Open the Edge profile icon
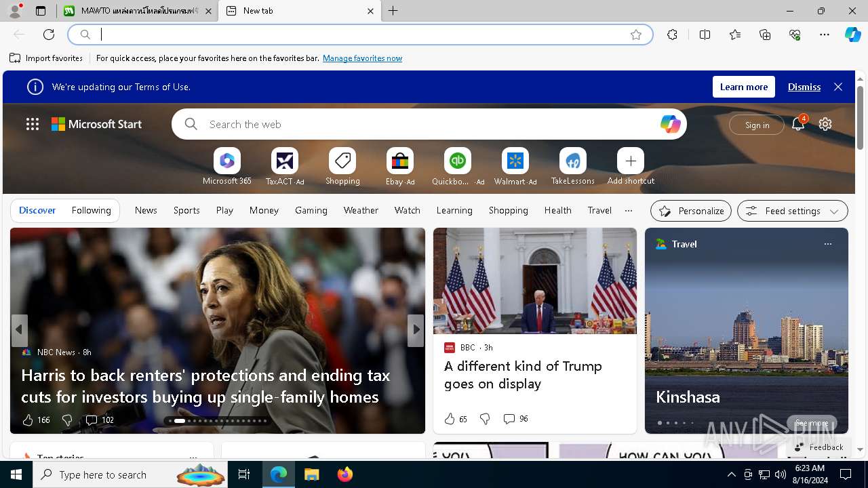The width and height of the screenshot is (868, 488). tap(14, 11)
